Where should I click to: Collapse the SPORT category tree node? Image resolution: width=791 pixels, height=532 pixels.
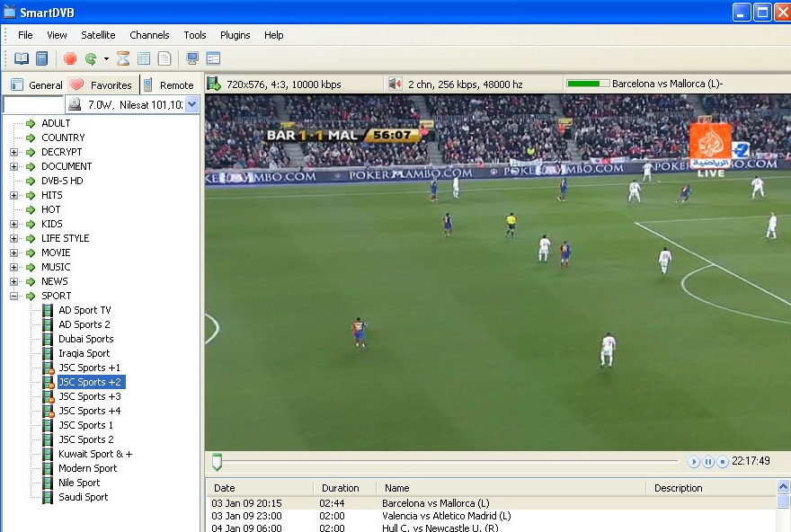[13, 296]
